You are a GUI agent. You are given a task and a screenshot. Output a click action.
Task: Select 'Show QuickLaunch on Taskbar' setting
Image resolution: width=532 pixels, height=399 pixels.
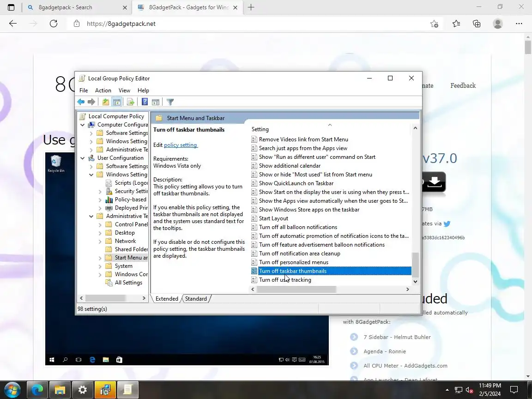296,183
